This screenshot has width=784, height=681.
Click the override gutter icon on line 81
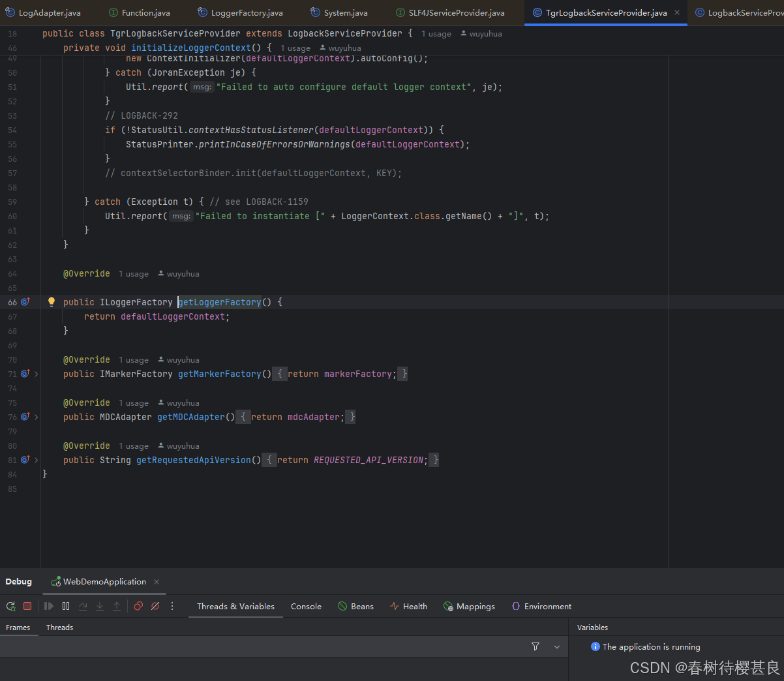25,460
